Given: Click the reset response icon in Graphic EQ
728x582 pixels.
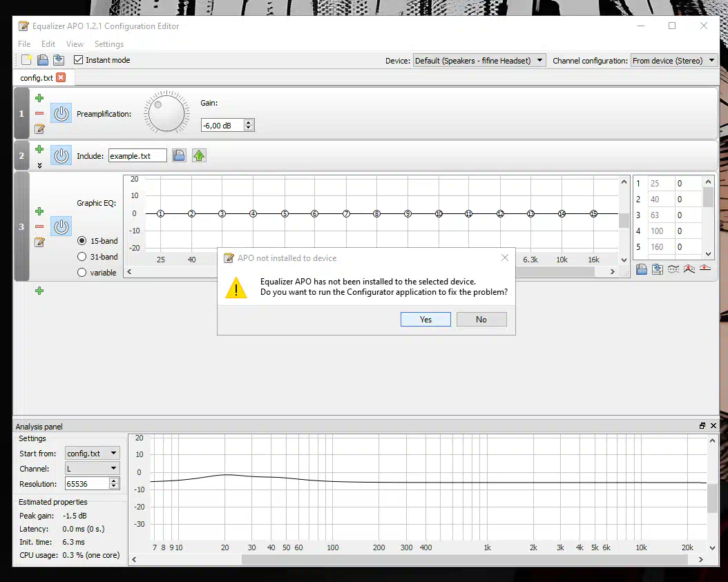Looking at the screenshot, I should tap(705, 269).
